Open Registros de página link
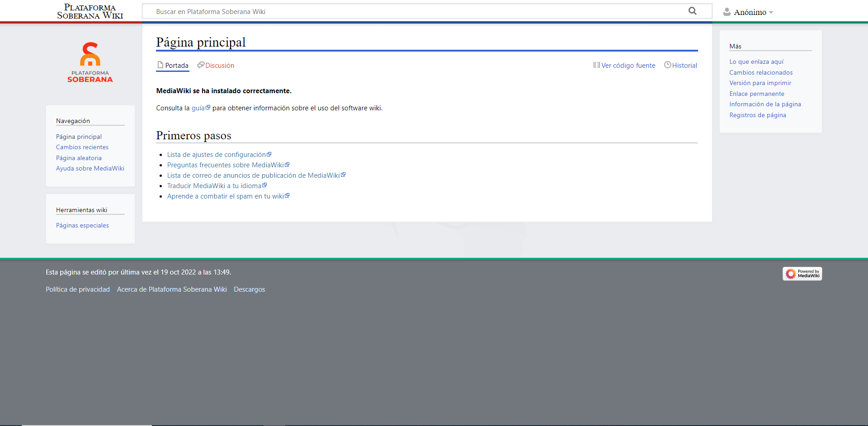868x426 pixels. pos(758,115)
